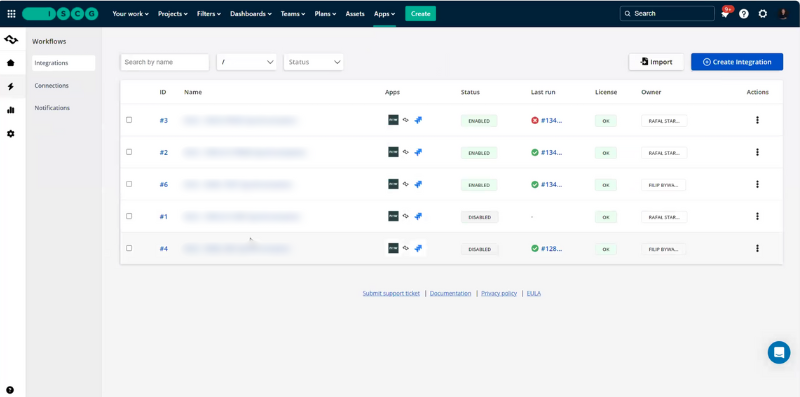Screen dimensions: 800x397
Task: Select Notifications in the Workflows sidebar
Action: [x=52, y=108]
